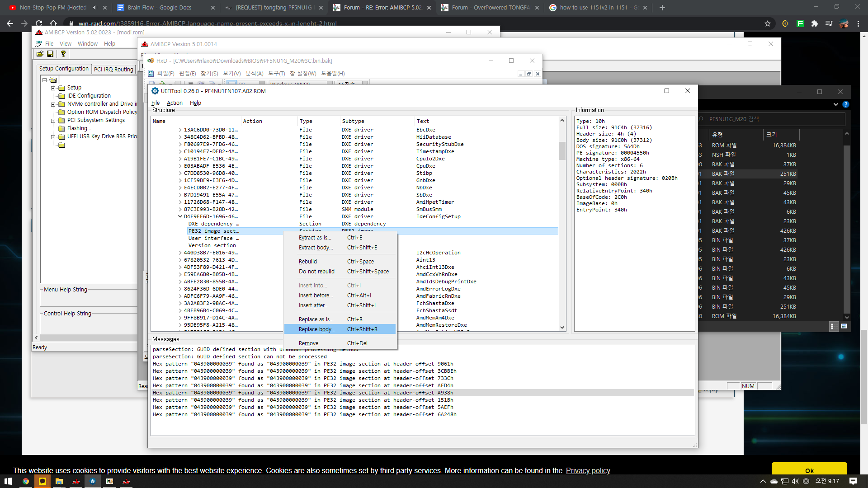This screenshot has width=868, height=488.
Task: Click the Structure tree vertical scrollbar thumb
Action: (x=562, y=150)
